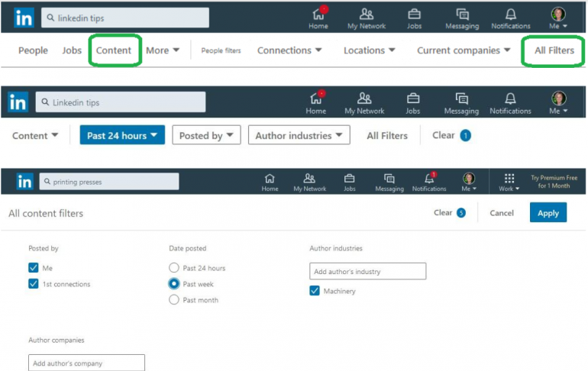Focus the 'Add author's industry' field
Screen dimensions: 588x371
(367, 271)
